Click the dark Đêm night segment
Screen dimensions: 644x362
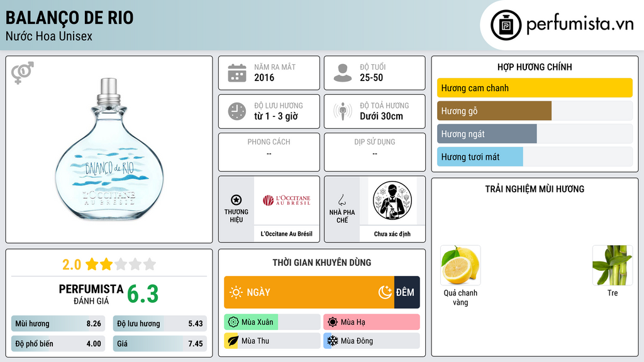pos(407,292)
